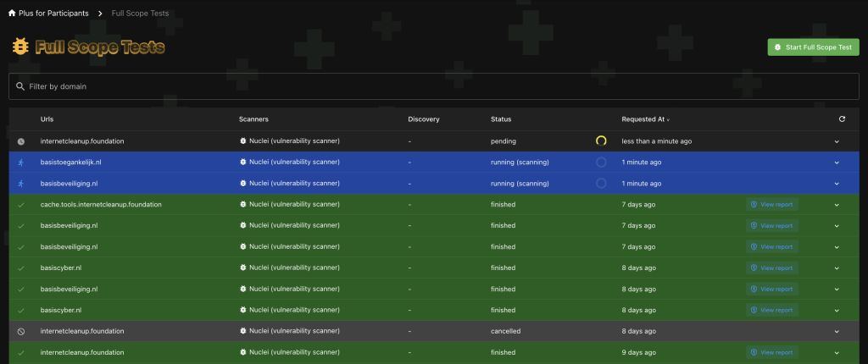View report for the 9 days ago scan
The height and width of the screenshot is (364, 868).
tap(772, 352)
